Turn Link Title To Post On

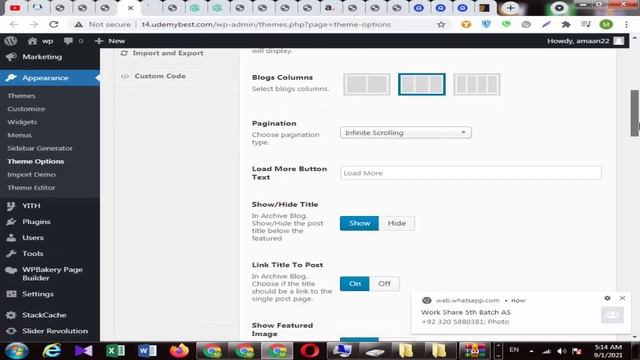355,284
